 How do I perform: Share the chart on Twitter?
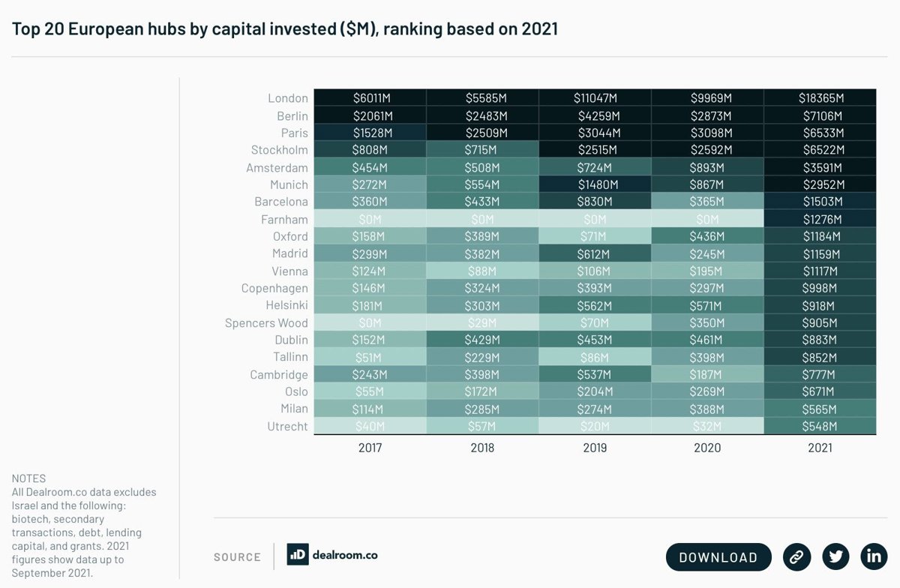(835, 556)
